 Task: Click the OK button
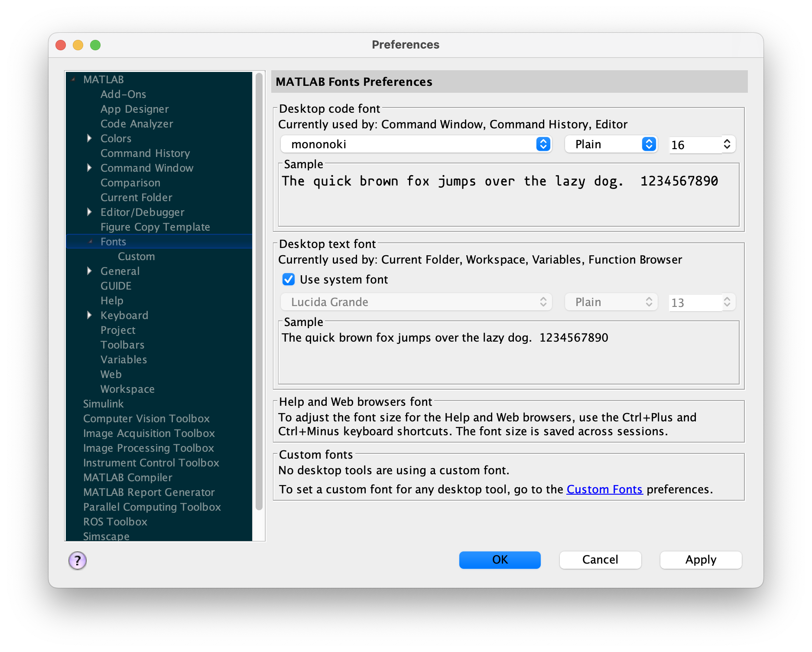pos(500,560)
